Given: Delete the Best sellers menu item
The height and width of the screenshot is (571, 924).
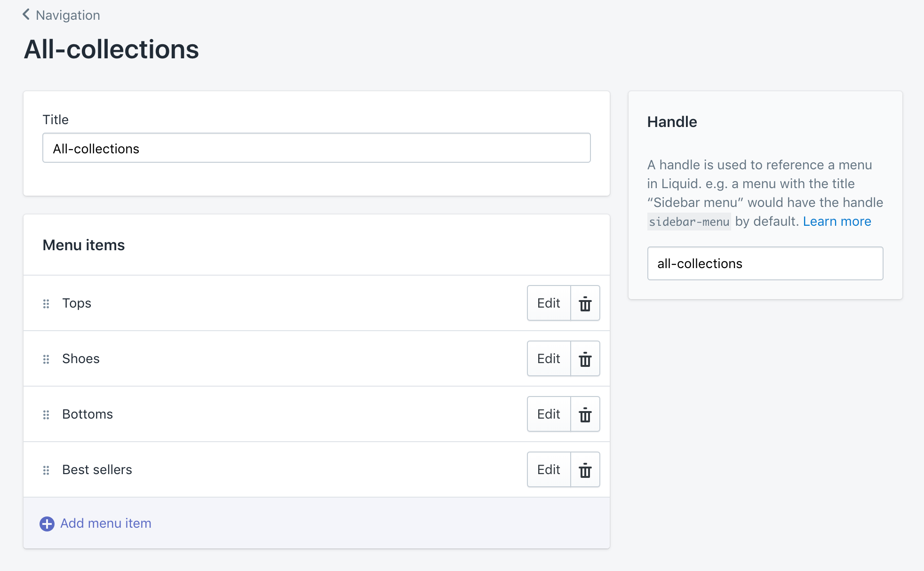Looking at the screenshot, I should (x=585, y=469).
